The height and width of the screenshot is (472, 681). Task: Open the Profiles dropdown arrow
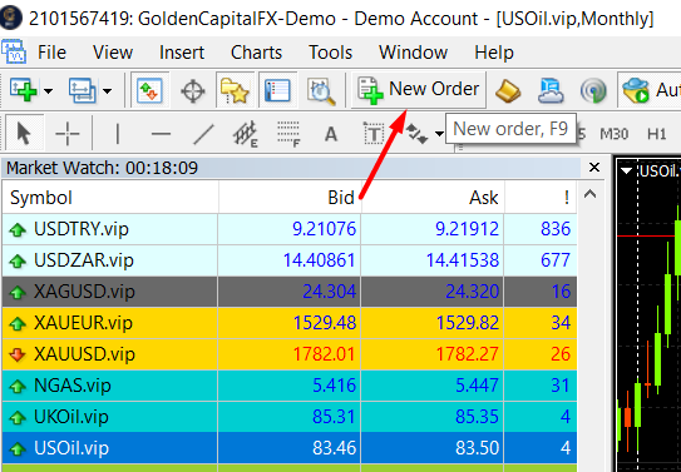coord(107,91)
